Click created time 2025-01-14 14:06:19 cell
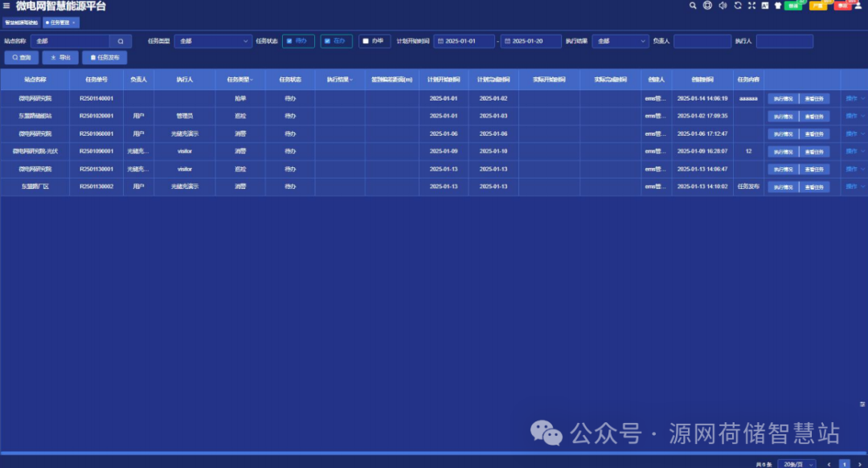Viewport: 868px width, 468px height. coord(702,99)
